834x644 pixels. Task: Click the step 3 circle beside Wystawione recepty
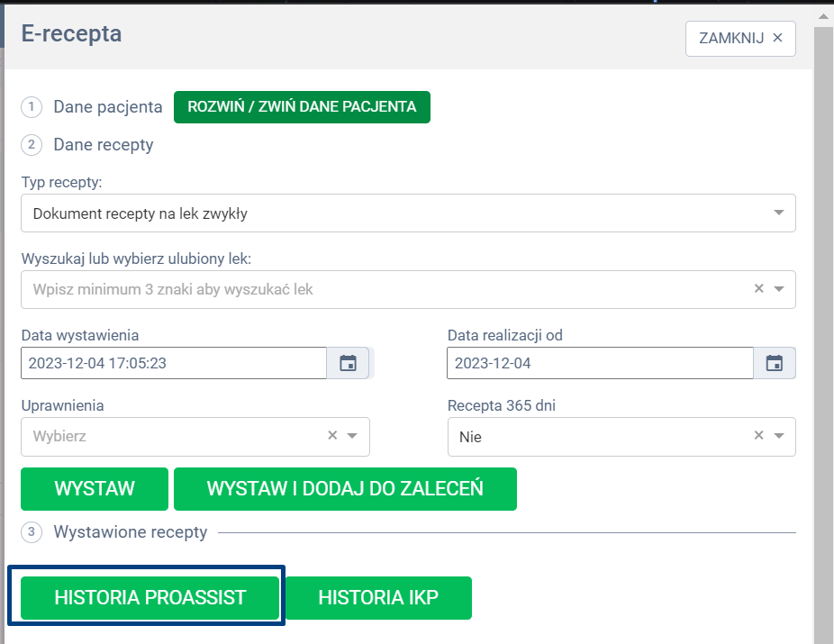tap(32, 532)
